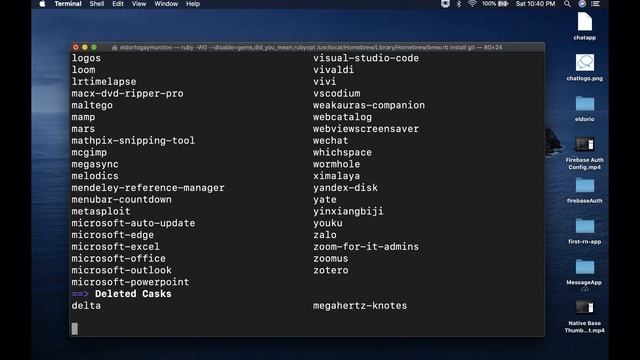Click 'wechat' entry
This screenshot has width=640, height=360.
click(x=331, y=141)
